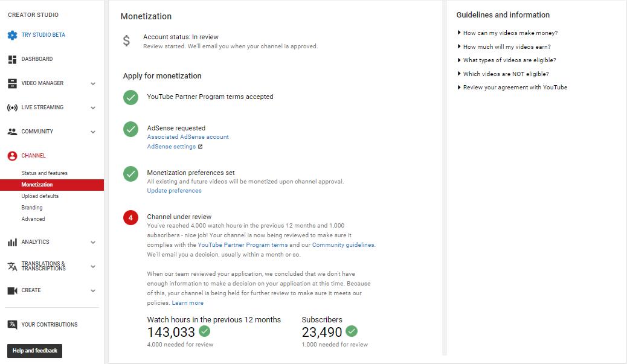Click the Try Studio Beta link
The height and width of the screenshot is (364, 627).
coord(43,35)
